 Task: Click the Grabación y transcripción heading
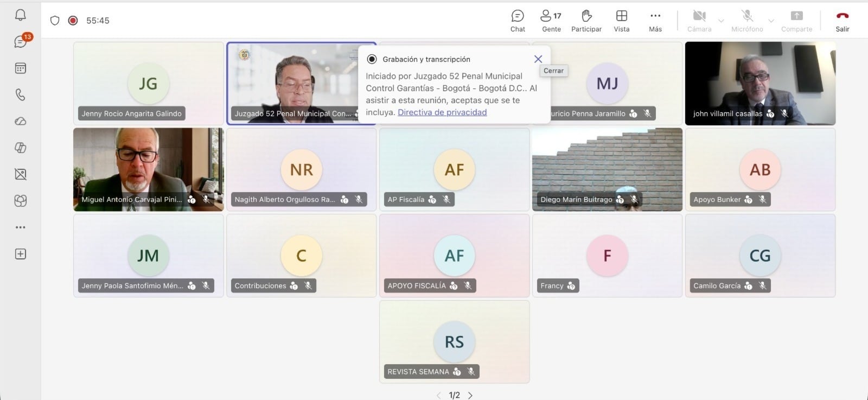coord(426,59)
